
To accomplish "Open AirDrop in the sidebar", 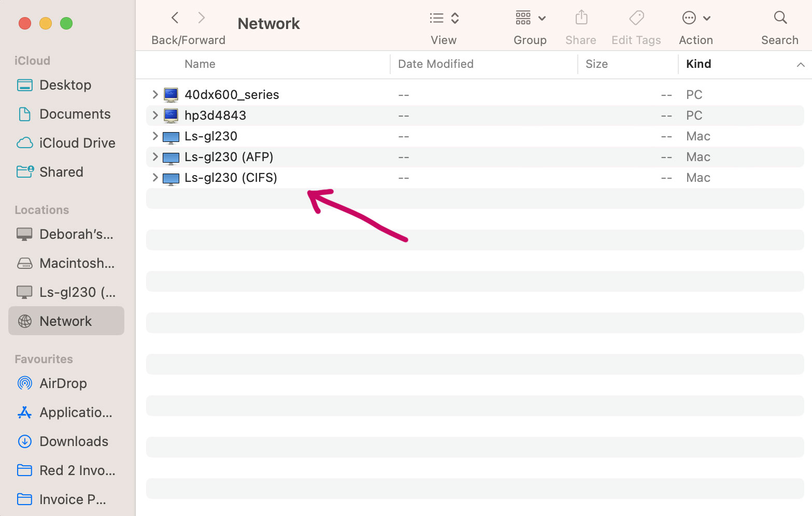I will tap(63, 383).
